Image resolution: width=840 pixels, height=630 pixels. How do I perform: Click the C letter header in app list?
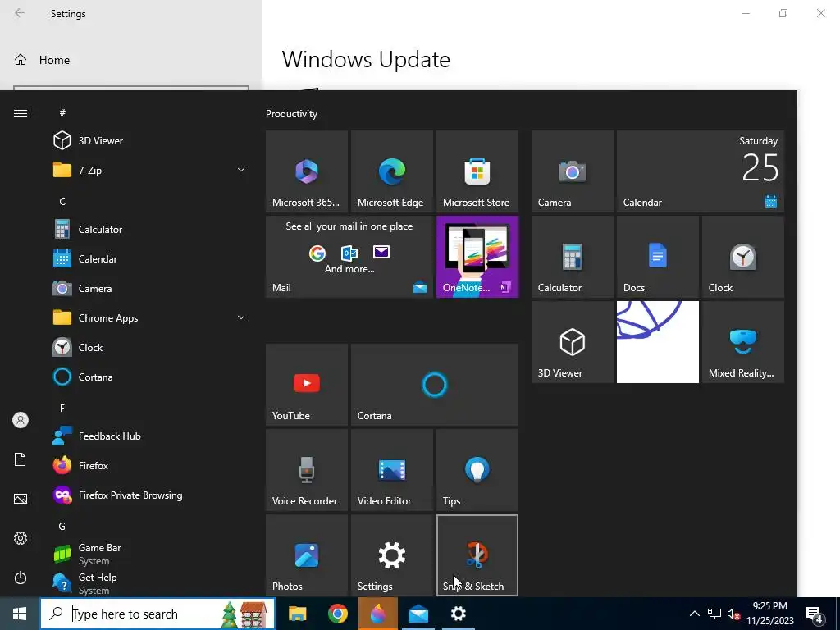[62, 202]
